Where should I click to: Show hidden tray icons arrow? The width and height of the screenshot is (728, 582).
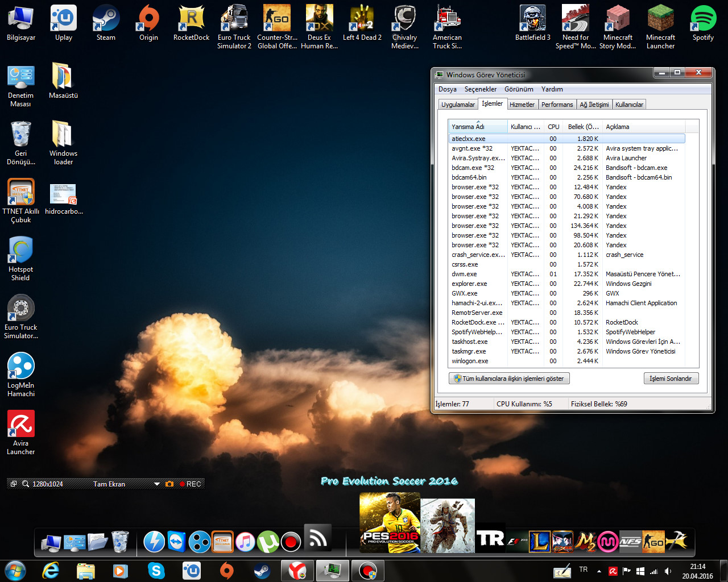[599, 571]
